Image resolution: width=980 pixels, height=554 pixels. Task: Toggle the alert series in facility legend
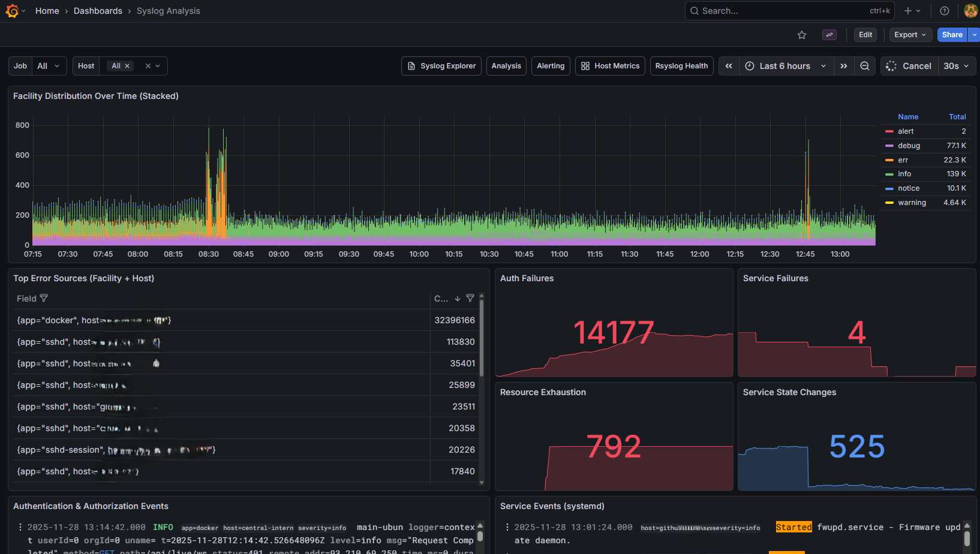tap(905, 131)
